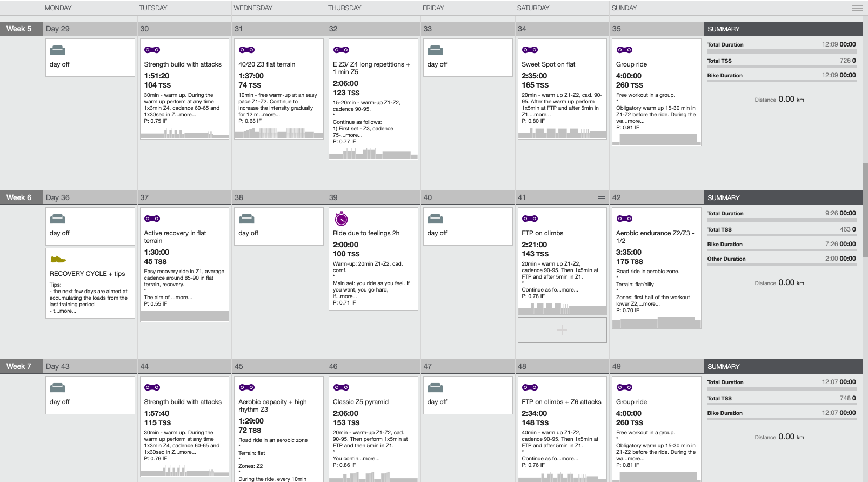Click the Week 6 Other Duration row
The image size is (868, 482).
point(782,259)
